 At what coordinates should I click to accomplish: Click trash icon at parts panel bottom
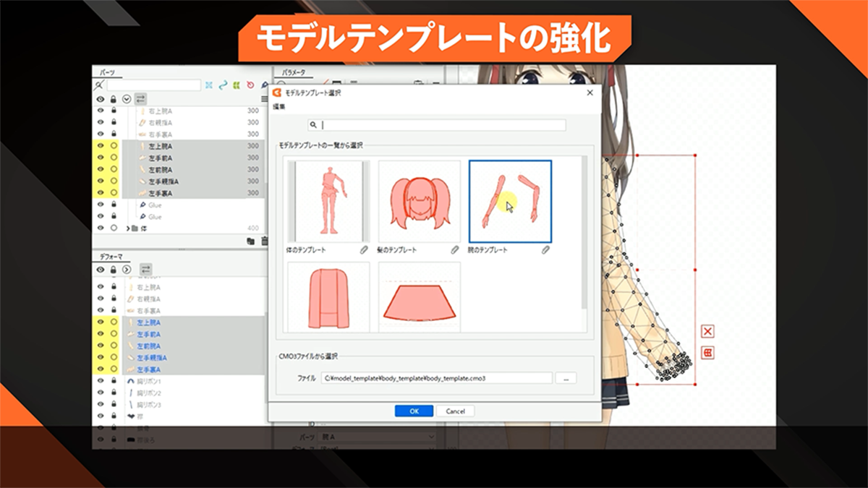[265, 241]
